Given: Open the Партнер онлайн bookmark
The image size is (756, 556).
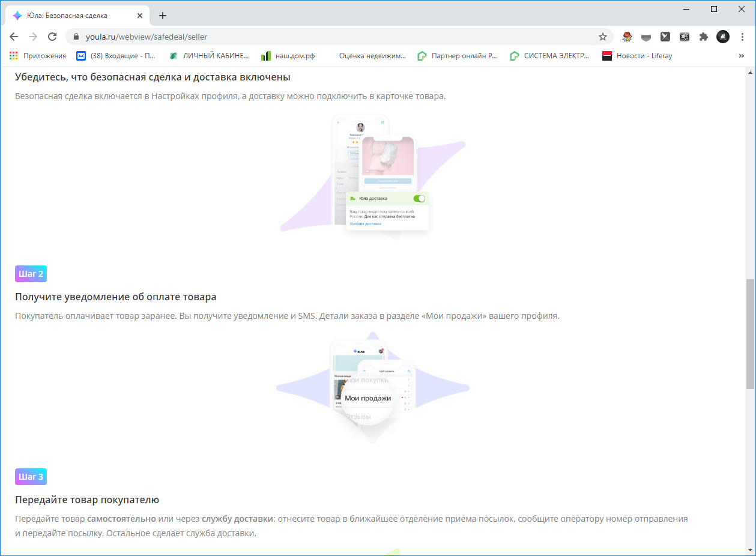Looking at the screenshot, I should 458,56.
